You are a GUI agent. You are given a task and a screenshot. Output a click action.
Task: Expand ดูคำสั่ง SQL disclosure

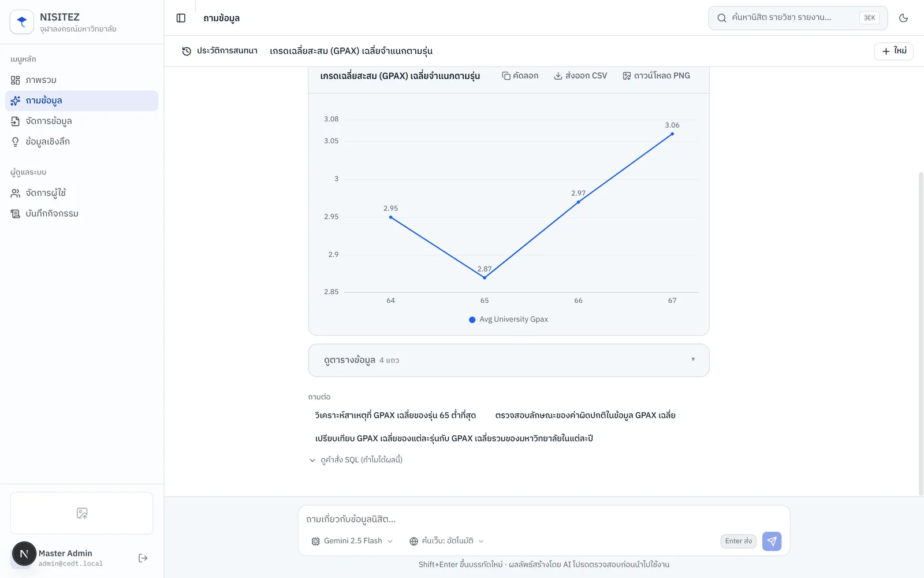pos(356,460)
